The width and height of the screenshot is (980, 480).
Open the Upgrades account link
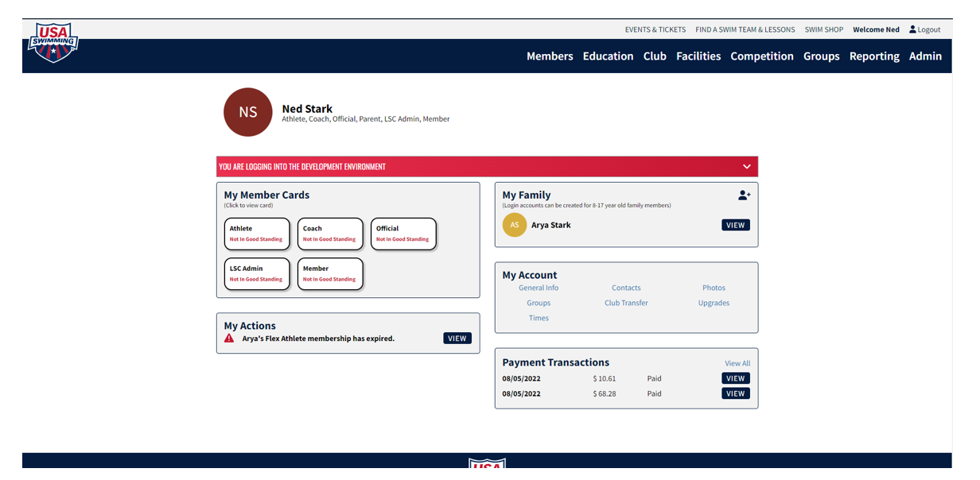(x=714, y=303)
